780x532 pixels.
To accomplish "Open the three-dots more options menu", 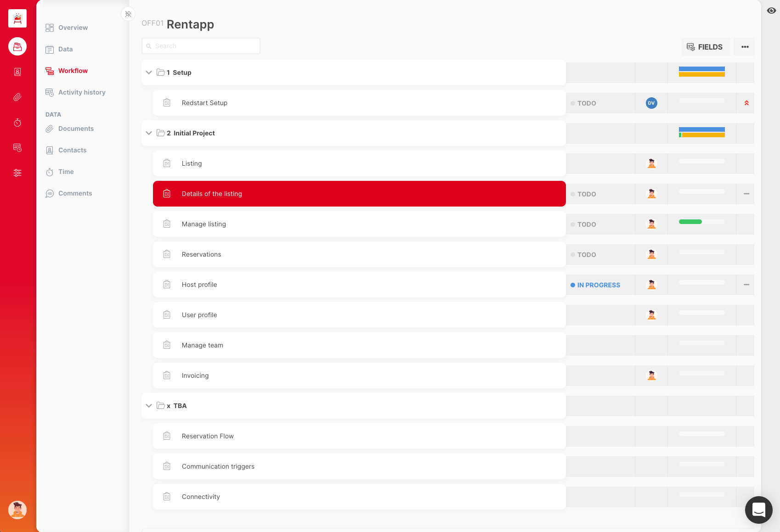I will coord(745,47).
